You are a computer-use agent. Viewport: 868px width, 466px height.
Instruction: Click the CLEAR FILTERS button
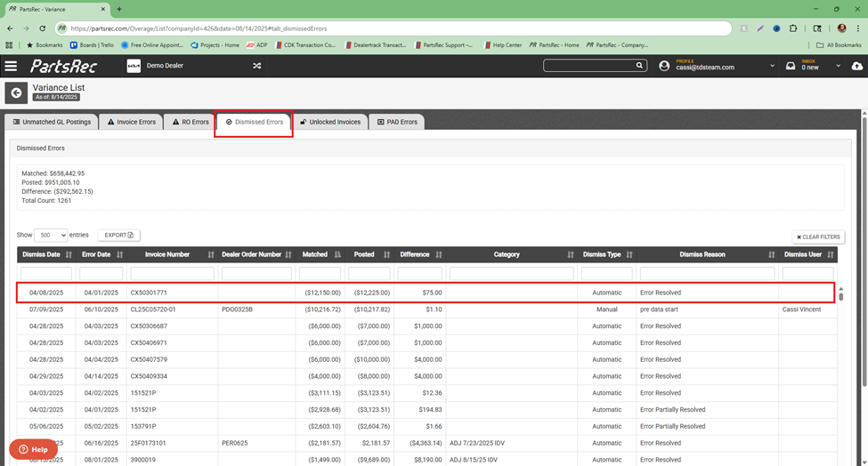tap(818, 237)
